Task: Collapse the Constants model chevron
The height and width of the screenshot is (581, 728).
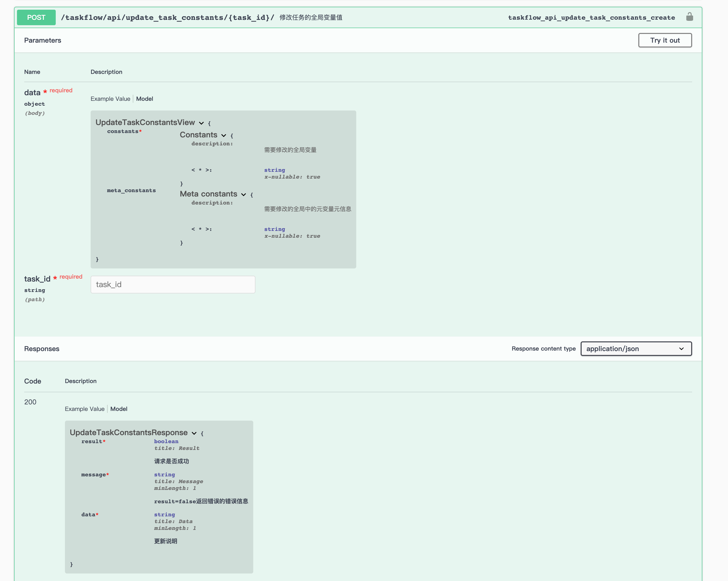Action: 223,135
